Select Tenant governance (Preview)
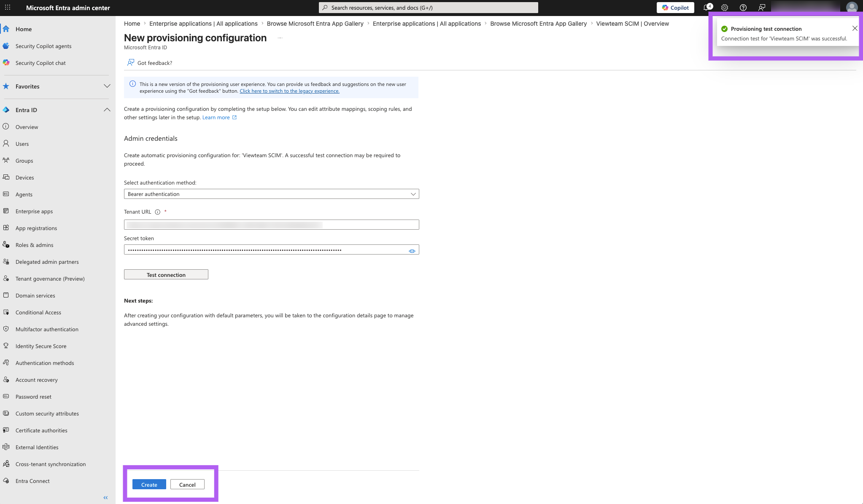 (50, 279)
